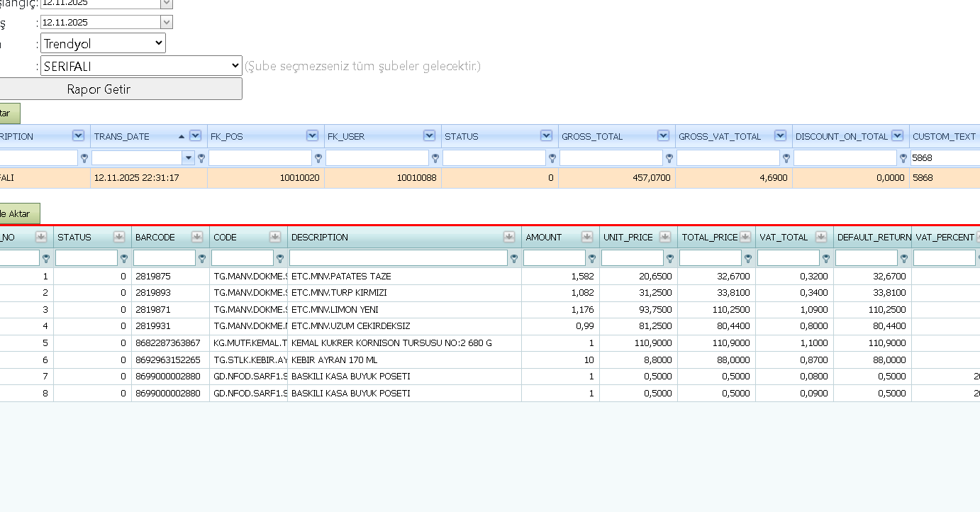The height and width of the screenshot is (512, 980).
Task: Open TRANS_DATE column header filter dropdown
Action: pyautogui.click(x=195, y=135)
